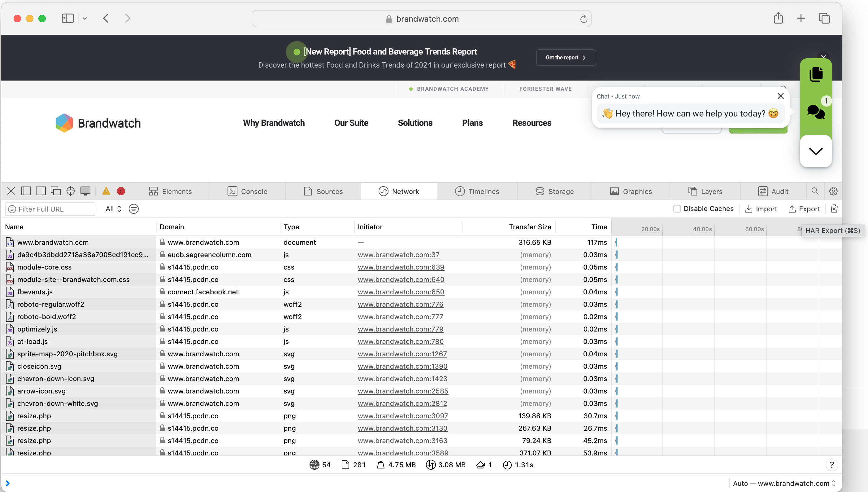
Task: Open the Resources menu
Action: (x=532, y=123)
